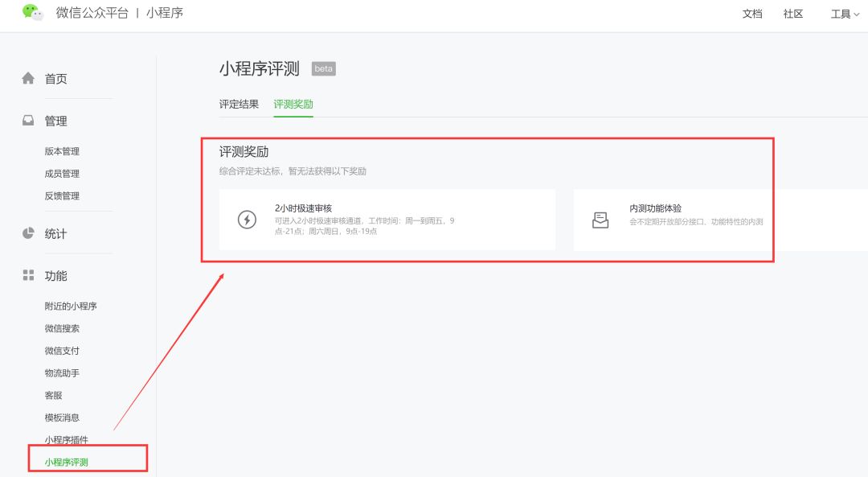Open 客服 in the sidebar
Image resolution: width=868 pixels, height=477 pixels.
(x=53, y=395)
